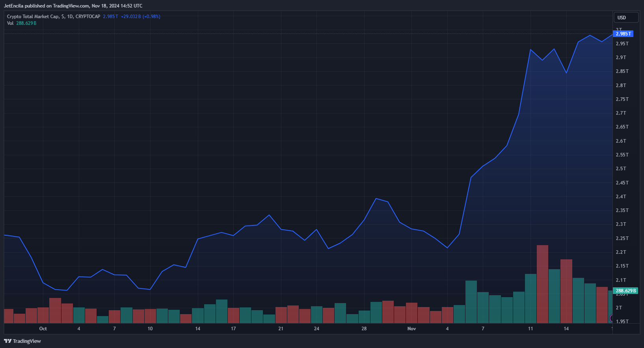The width and height of the screenshot is (644, 348).
Task: Click the "2.85T" price axis label
Action: coord(622,71)
